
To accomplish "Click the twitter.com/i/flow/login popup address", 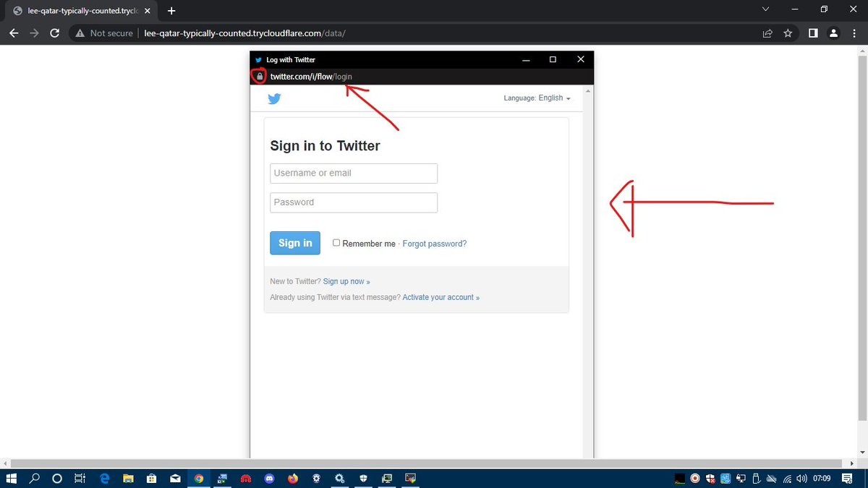I will pyautogui.click(x=311, y=77).
